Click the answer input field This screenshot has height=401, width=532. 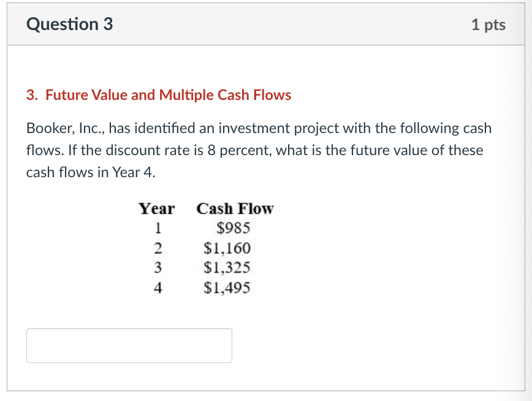point(129,345)
